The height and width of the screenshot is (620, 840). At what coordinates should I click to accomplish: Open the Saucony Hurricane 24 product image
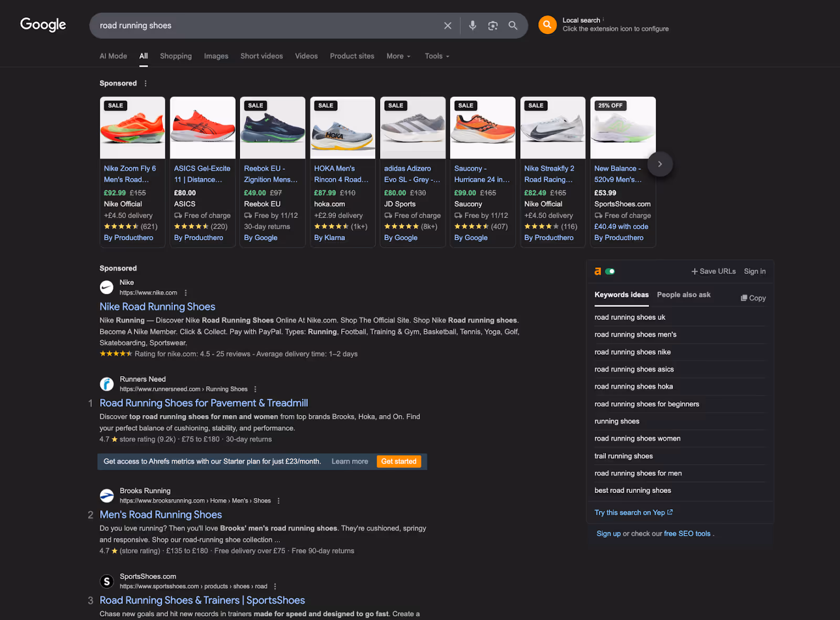(483, 128)
